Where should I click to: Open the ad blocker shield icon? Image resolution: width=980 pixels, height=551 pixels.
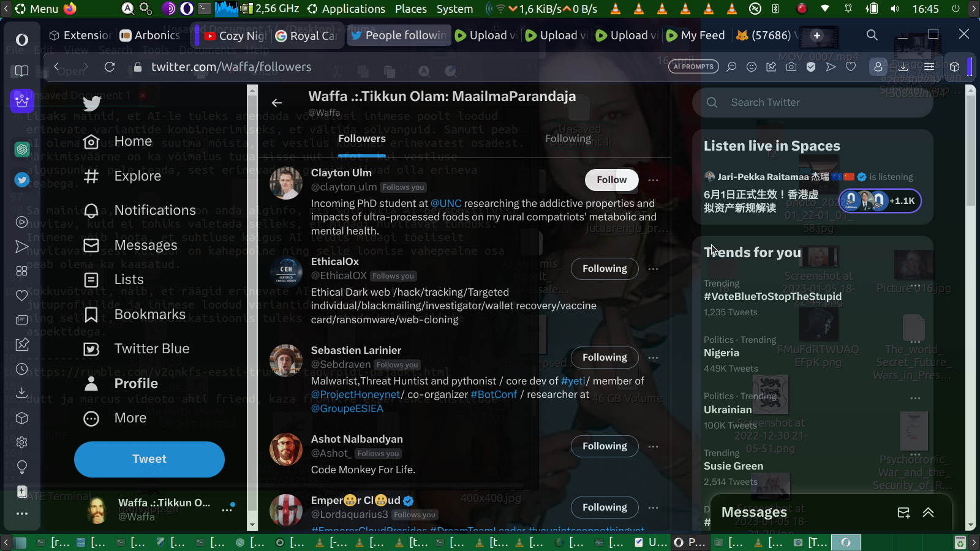point(811,67)
